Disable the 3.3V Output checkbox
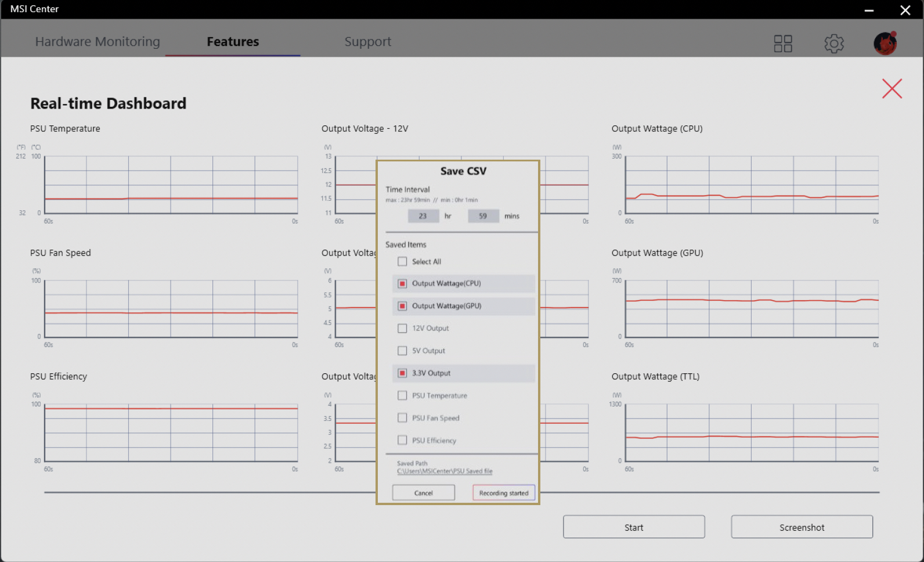 (402, 373)
